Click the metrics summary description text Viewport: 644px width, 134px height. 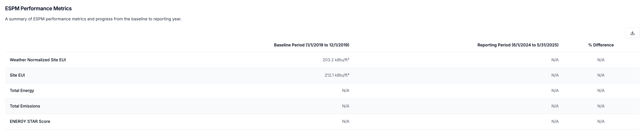click(93, 19)
